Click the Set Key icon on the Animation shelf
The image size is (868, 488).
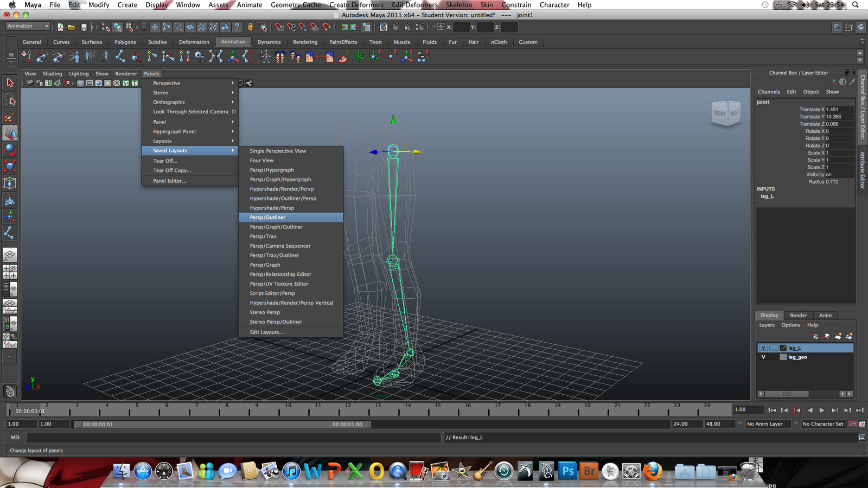point(25,57)
